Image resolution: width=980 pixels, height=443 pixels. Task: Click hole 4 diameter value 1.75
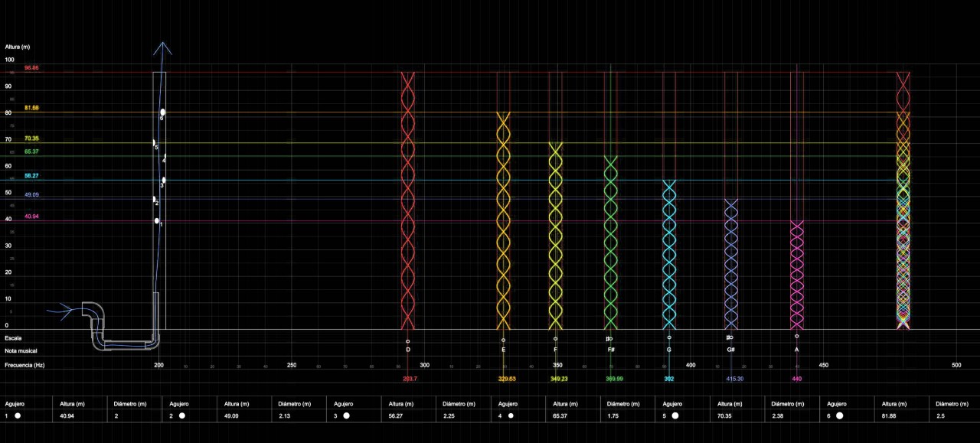[615, 416]
